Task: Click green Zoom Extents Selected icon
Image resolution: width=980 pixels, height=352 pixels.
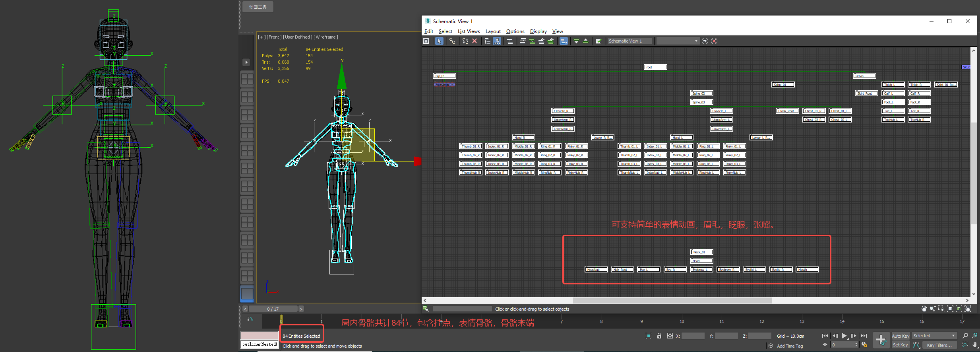Action: 959,309
